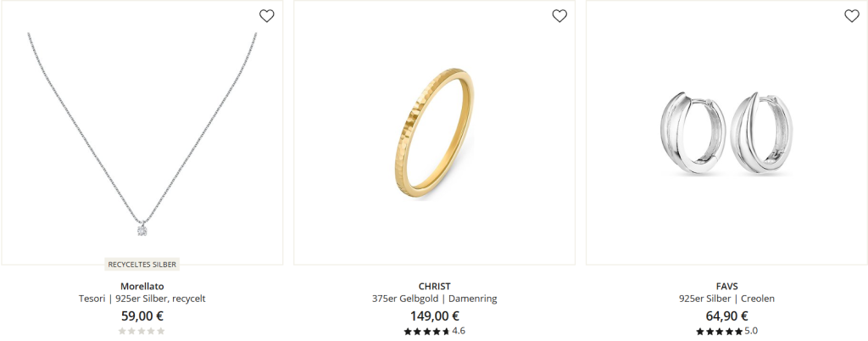Click the 64,90 € price
The image size is (868, 341).
[x=726, y=316]
